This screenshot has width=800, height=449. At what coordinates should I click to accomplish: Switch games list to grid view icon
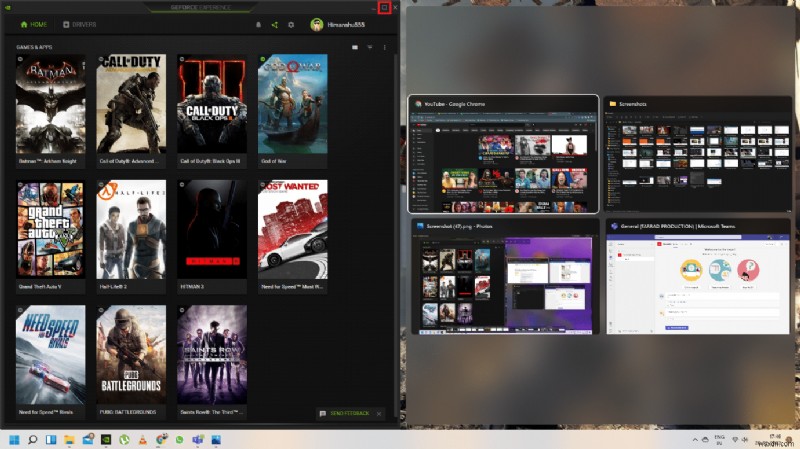coord(355,47)
